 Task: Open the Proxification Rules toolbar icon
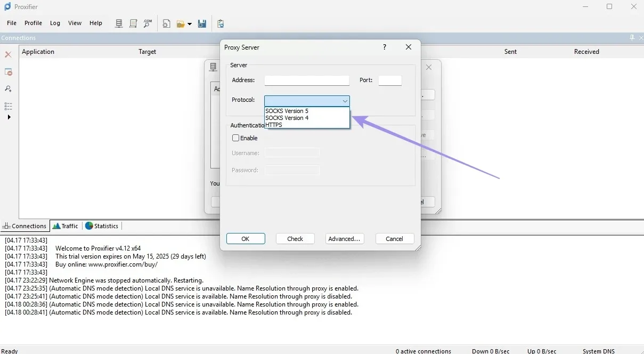tap(134, 23)
